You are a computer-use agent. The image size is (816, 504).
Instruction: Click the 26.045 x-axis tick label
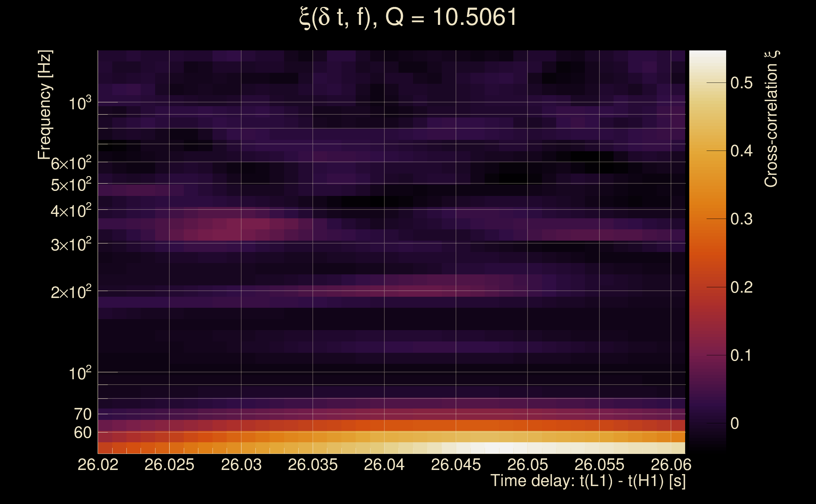pos(456,465)
